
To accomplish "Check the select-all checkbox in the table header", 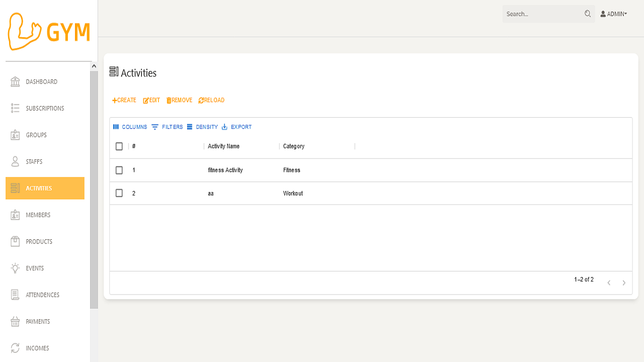I will click(x=119, y=146).
